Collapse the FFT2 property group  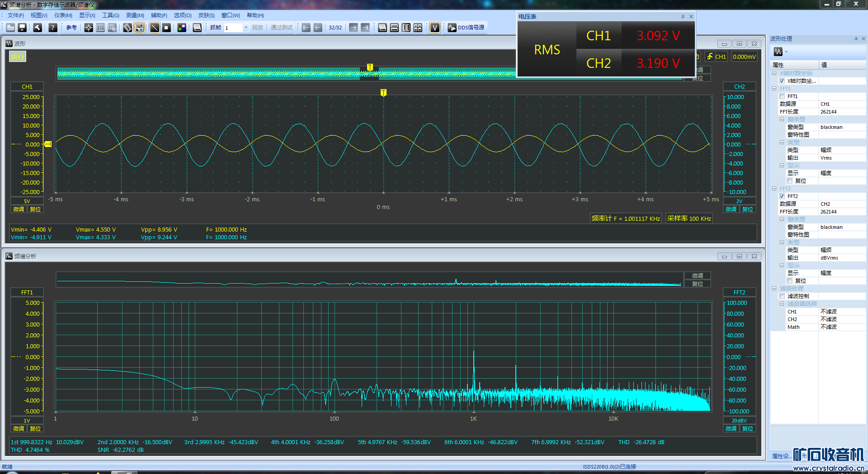point(774,189)
